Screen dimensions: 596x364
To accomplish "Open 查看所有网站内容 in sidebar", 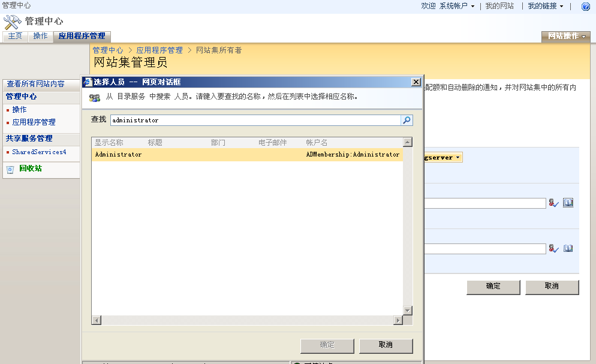I will pyautogui.click(x=36, y=84).
